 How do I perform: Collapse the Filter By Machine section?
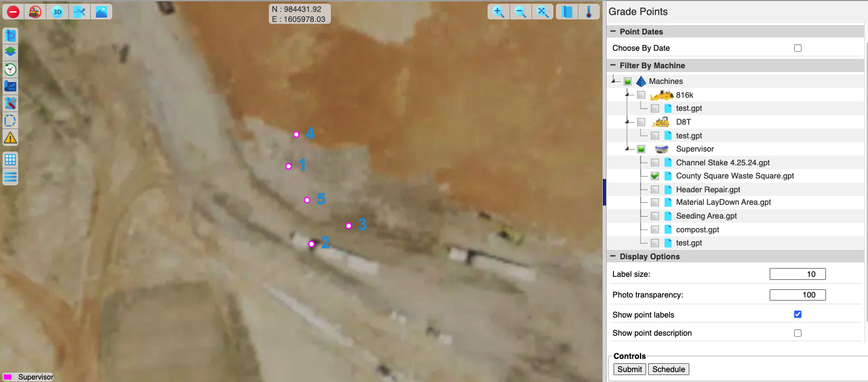point(613,66)
